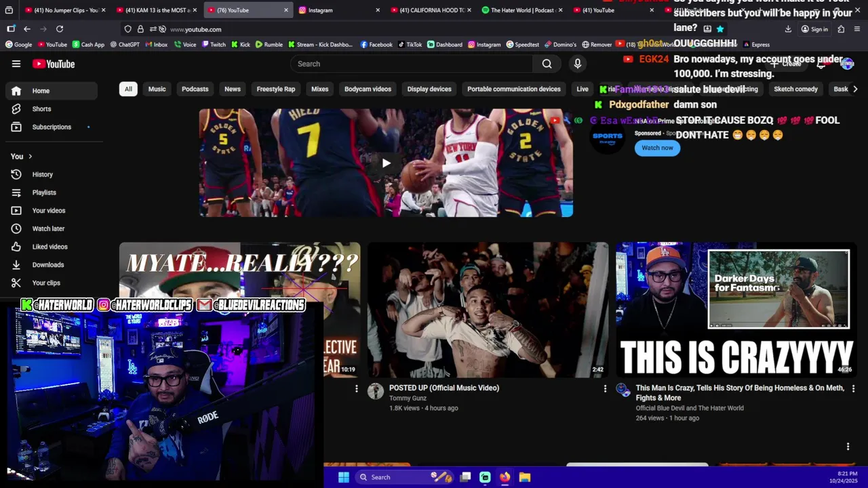868x488 pixels.
Task: Open options menu for This Man Is Crazy video
Action: [853, 388]
